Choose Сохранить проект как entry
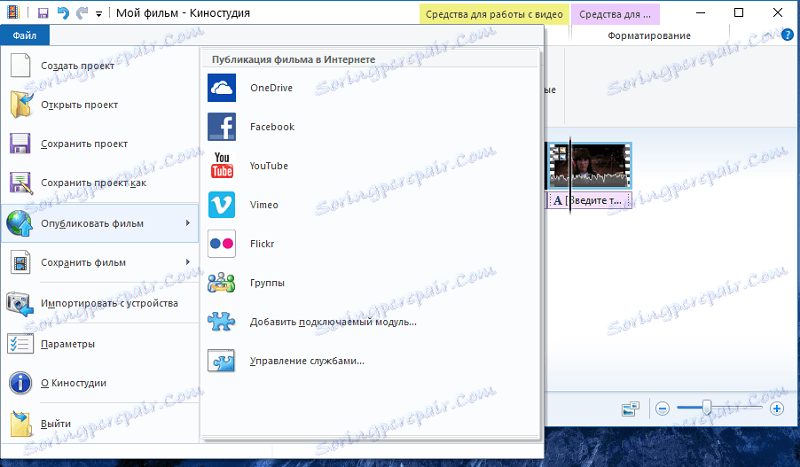The height and width of the screenshot is (467, 800). pos(93,183)
